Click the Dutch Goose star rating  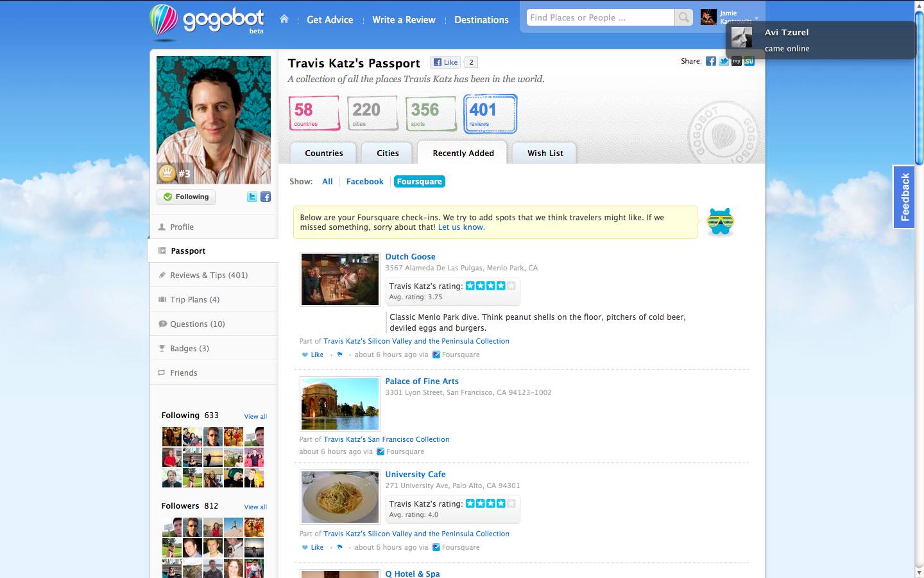(490, 286)
